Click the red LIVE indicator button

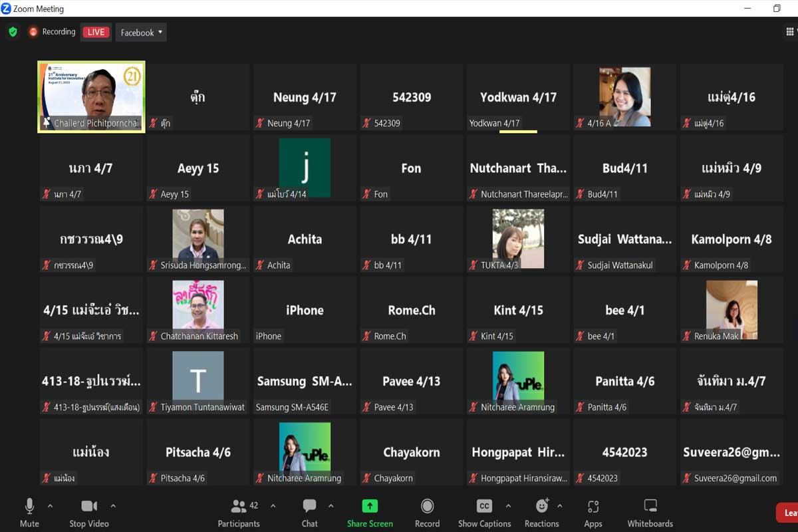pyautogui.click(x=96, y=32)
